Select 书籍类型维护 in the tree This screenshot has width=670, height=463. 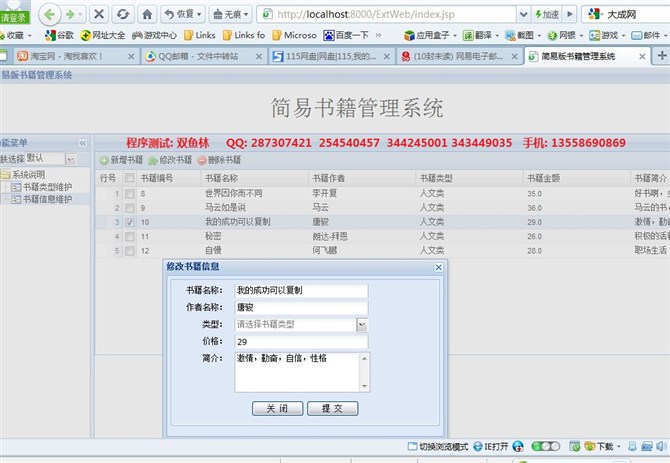pyautogui.click(x=47, y=187)
